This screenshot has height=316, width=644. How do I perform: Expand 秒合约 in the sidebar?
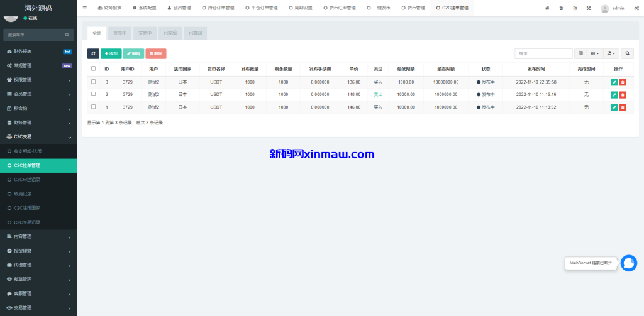(38, 108)
